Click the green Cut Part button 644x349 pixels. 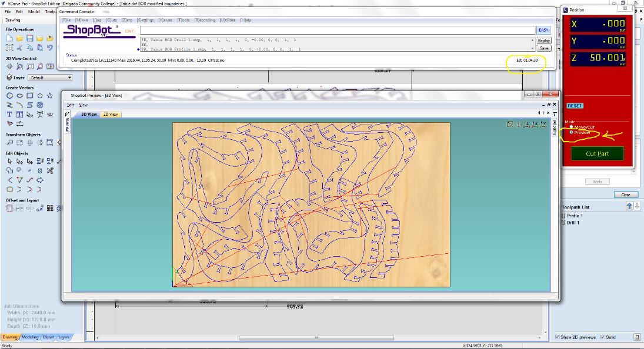(597, 153)
